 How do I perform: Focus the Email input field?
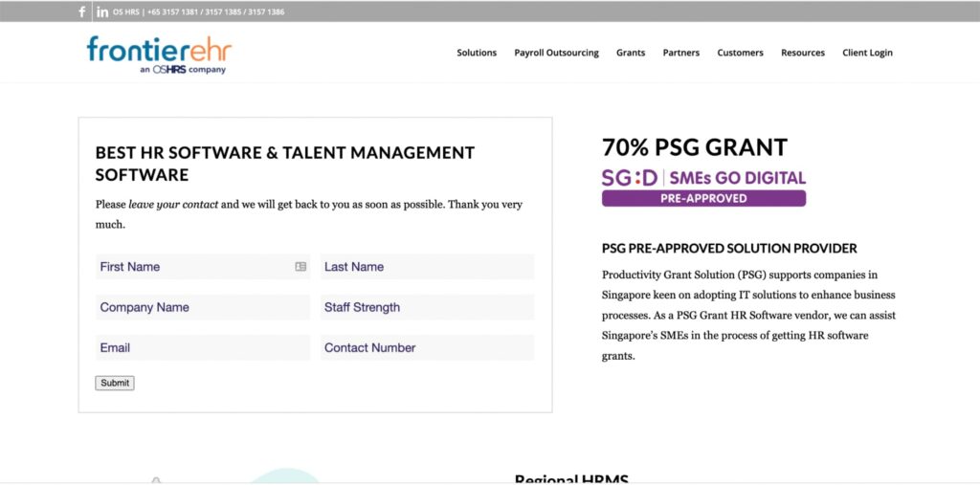pos(202,347)
